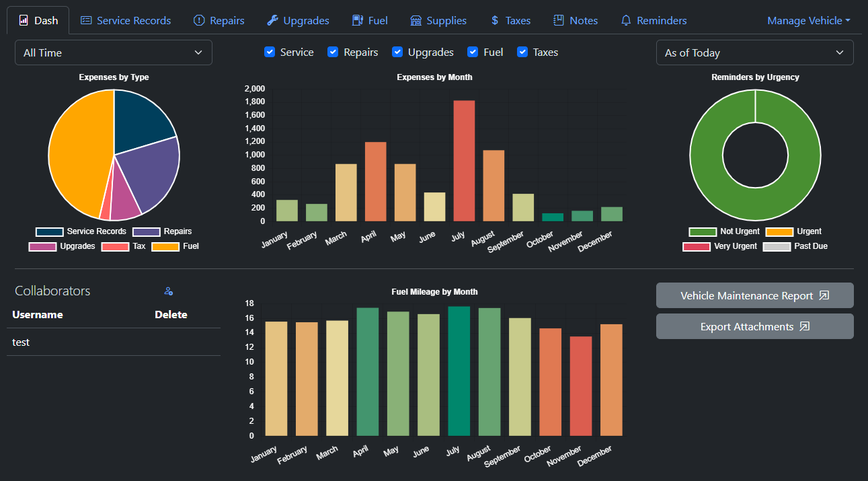Open the All Time period dropdown
This screenshot has width=868, height=481.
(114, 52)
